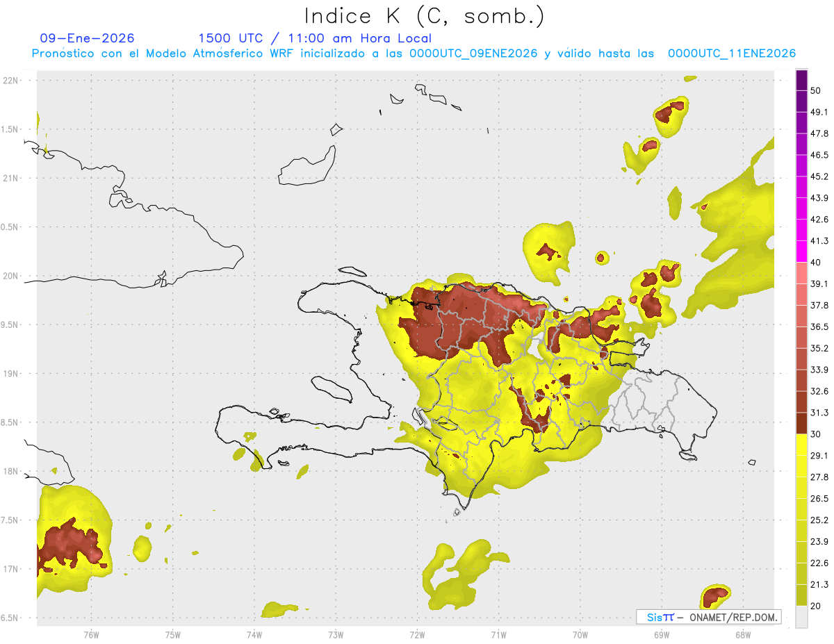Screen dimensions: 834x644
Task: Click the '41.3' color scale value
Action: (x=819, y=241)
